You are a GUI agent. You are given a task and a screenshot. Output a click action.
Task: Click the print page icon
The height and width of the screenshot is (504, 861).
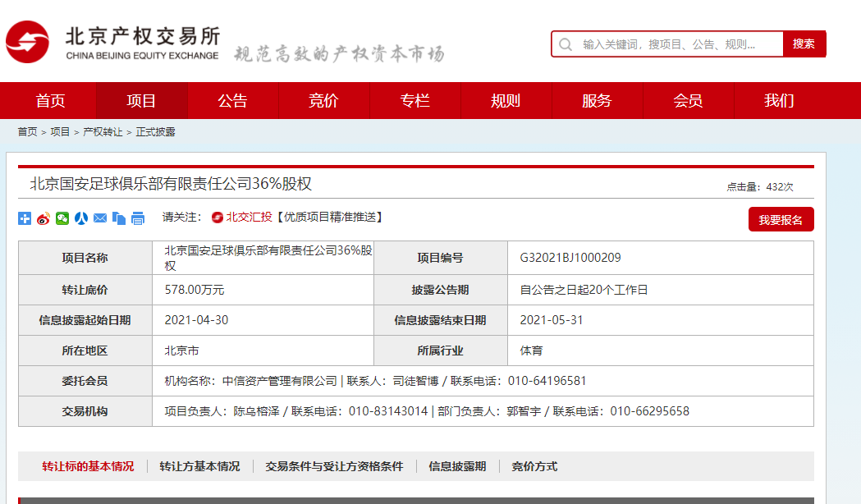pos(138,218)
